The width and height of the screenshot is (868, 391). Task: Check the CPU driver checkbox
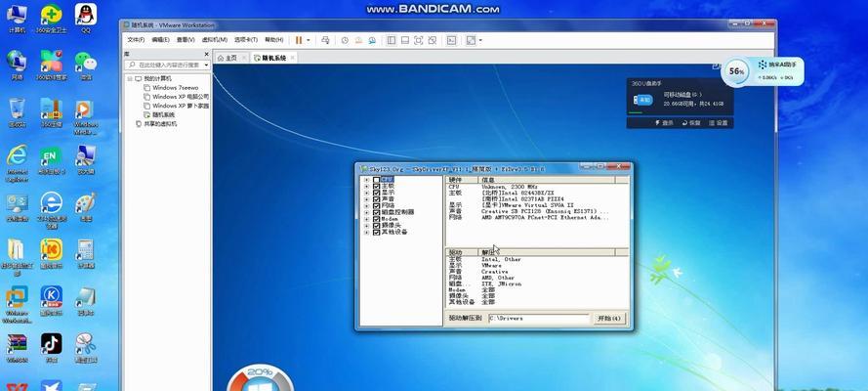[x=377, y=180]
